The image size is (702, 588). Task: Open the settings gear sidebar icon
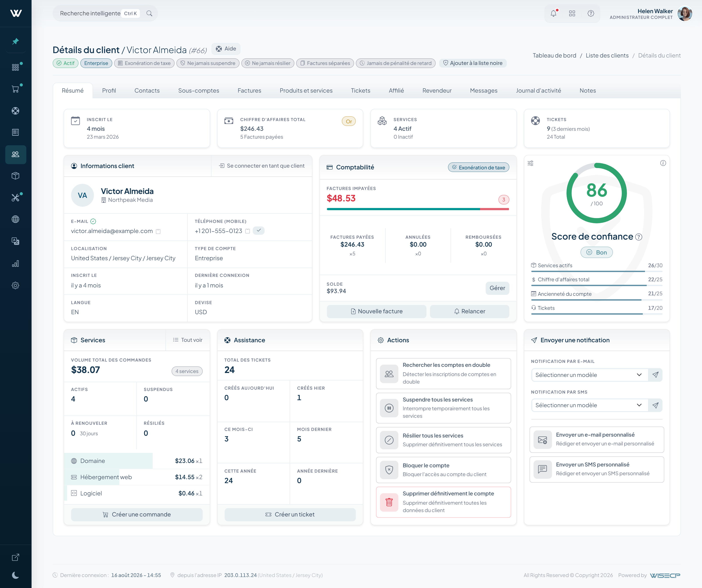click(x=15, y=285)
